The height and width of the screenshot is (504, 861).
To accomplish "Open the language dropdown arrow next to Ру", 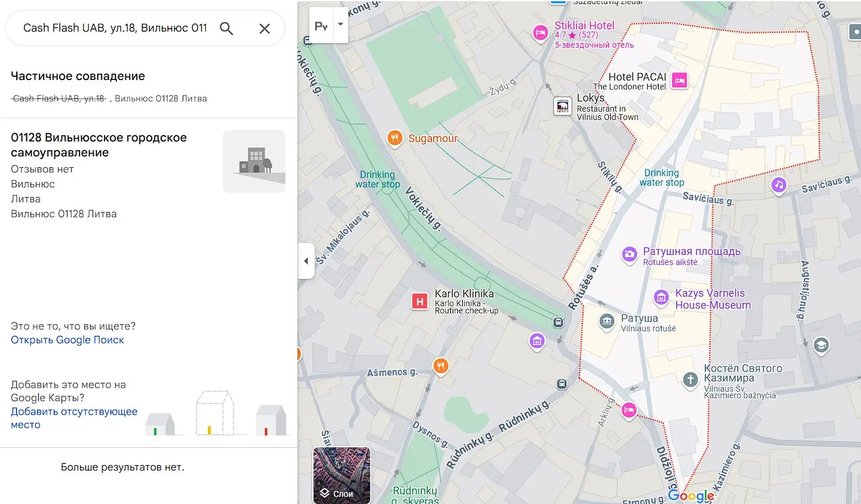I will 340,25.
